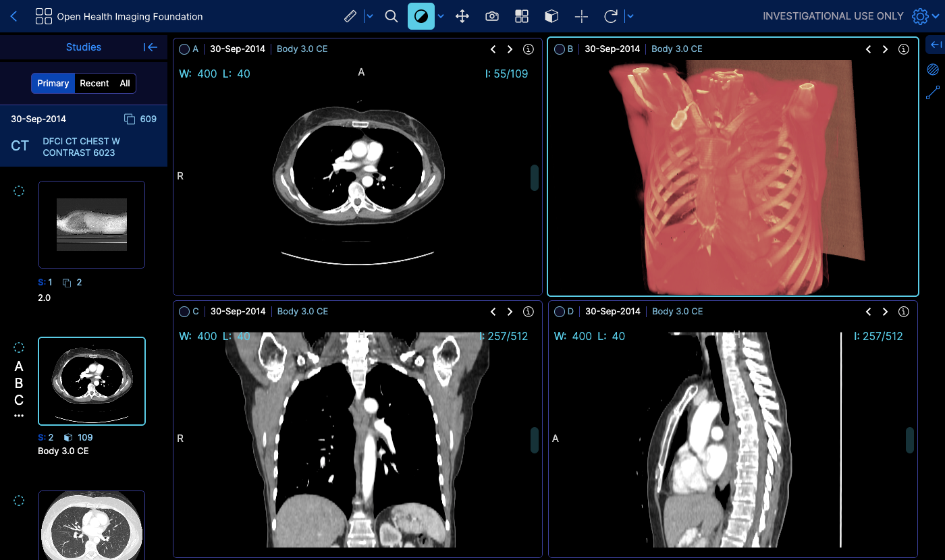Viewport: 945px width, 560px height.
Task: Go to previous series in viewport A
Action: coord(493,49)
